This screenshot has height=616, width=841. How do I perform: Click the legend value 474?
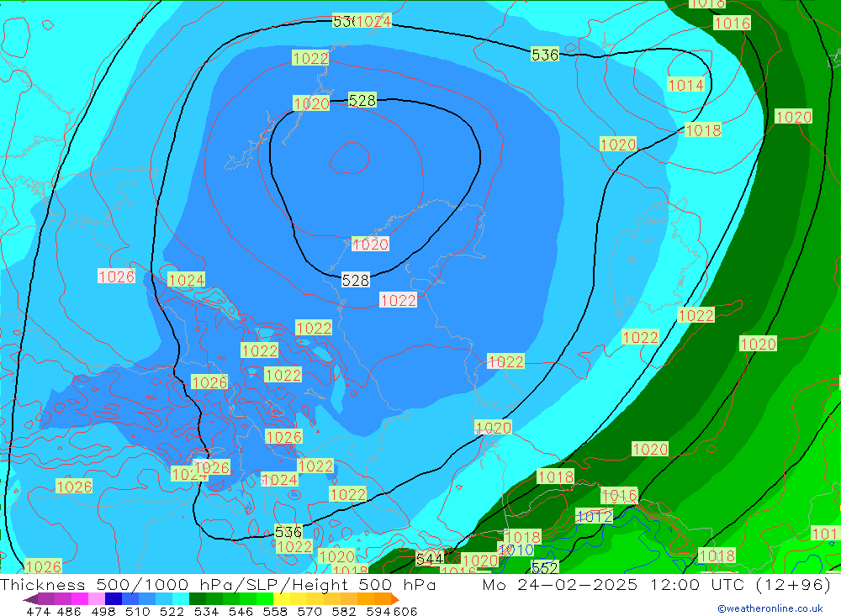click(39, 611)
